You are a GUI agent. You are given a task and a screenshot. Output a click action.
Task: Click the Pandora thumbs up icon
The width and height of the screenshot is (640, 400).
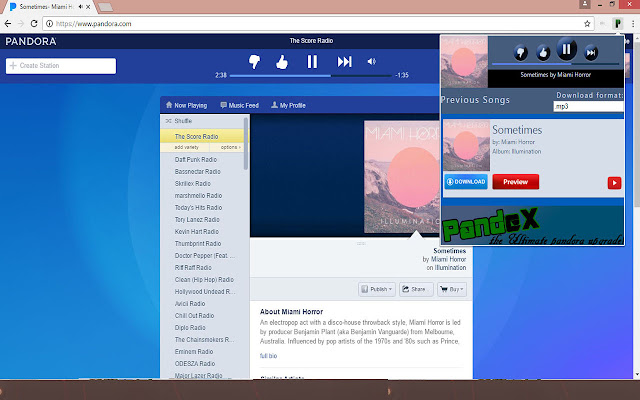(282, 62)
